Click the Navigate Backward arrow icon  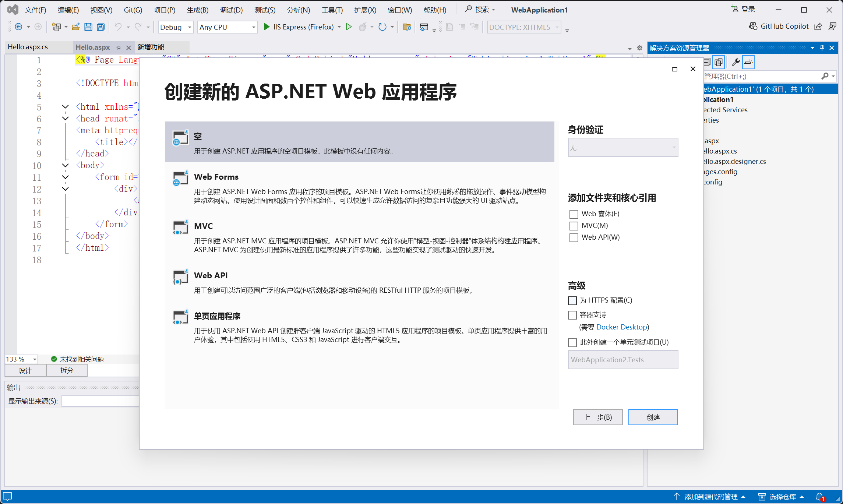pyautogui.click(x=18, y=27)
